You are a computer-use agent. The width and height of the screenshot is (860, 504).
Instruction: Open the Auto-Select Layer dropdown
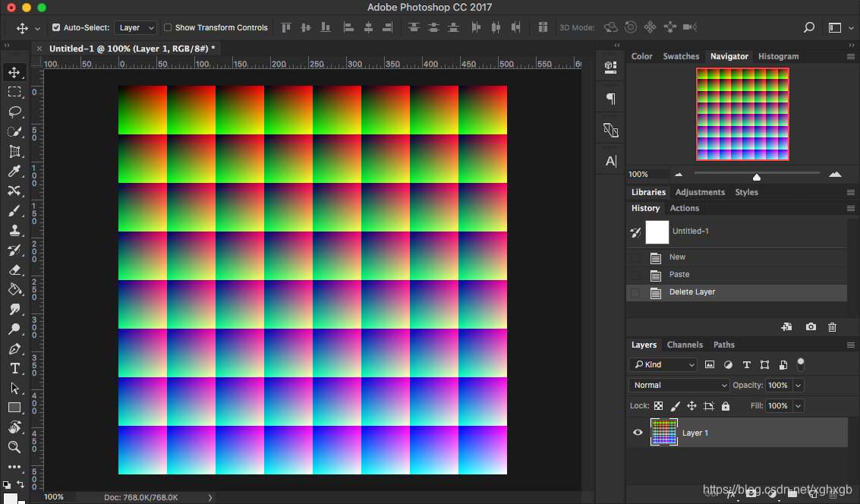(x=137, y=28)
